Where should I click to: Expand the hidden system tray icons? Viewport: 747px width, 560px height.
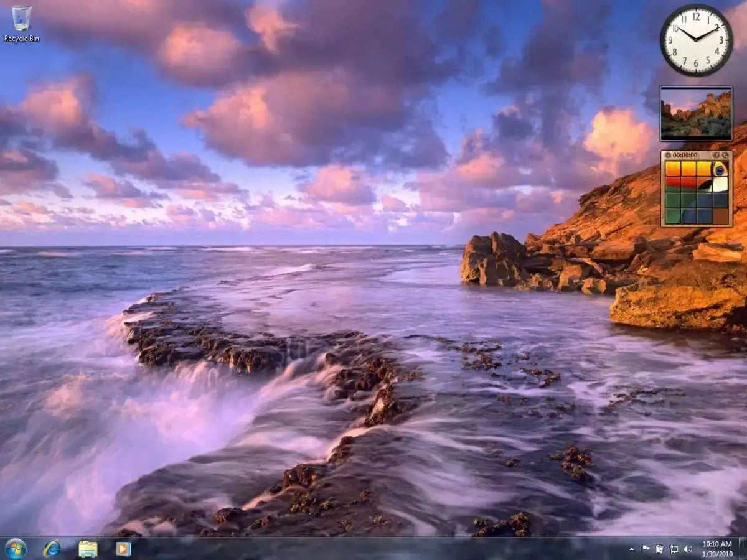click(632, 549)
